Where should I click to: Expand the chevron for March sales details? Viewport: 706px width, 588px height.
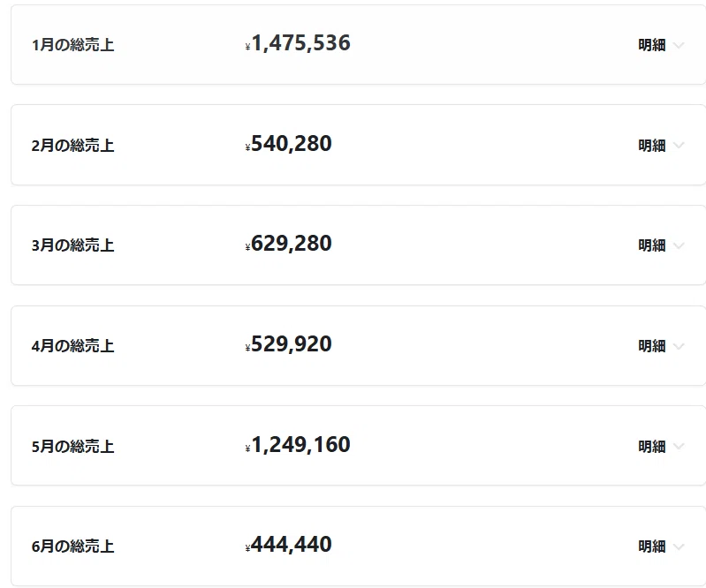pyautogui.click(x=679, y=245)
